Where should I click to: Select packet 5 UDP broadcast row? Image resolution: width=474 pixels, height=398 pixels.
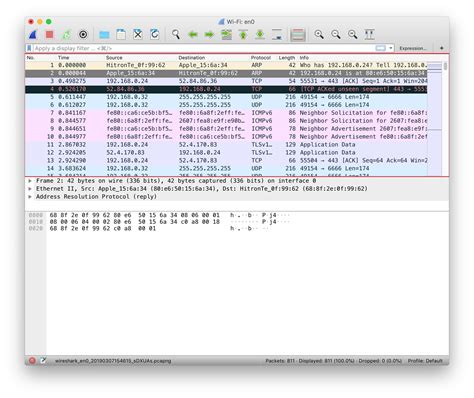tap(226, 97)
